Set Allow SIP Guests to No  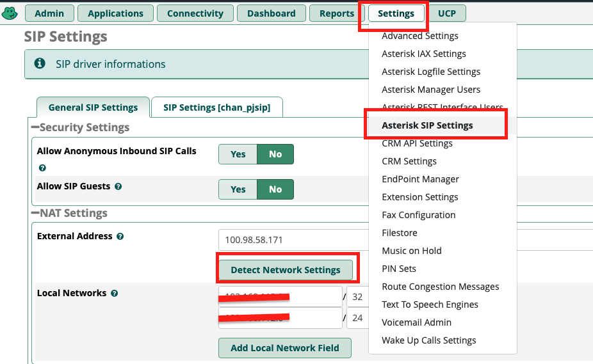275,189
